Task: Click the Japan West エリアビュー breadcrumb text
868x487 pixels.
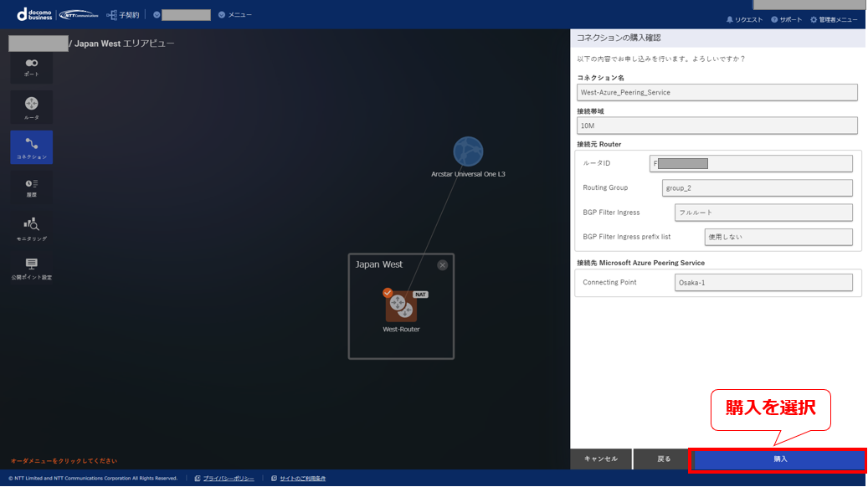Action: [125, 44]
